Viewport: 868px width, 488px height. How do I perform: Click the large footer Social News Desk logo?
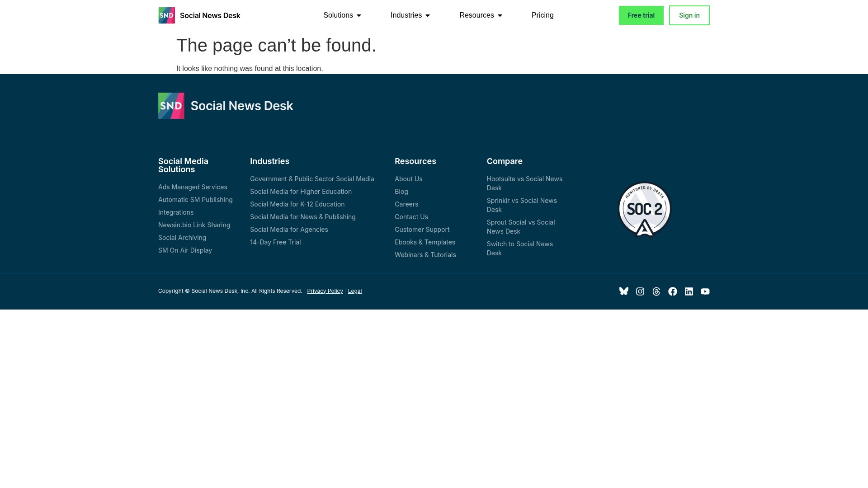226,106
